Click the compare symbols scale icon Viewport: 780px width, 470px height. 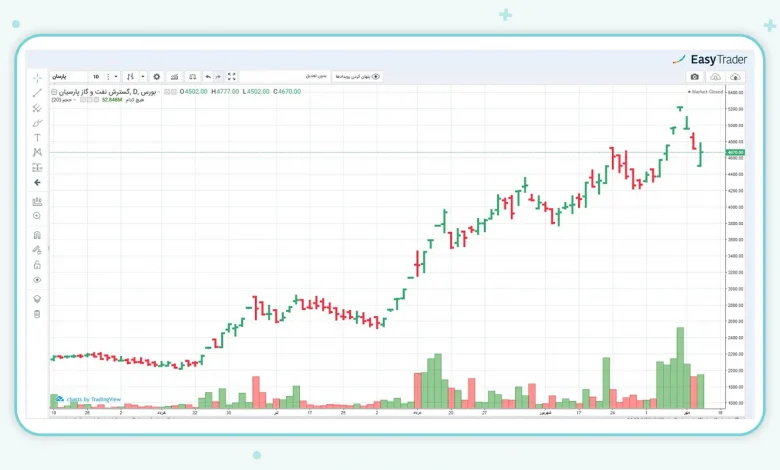pos(193,77)
